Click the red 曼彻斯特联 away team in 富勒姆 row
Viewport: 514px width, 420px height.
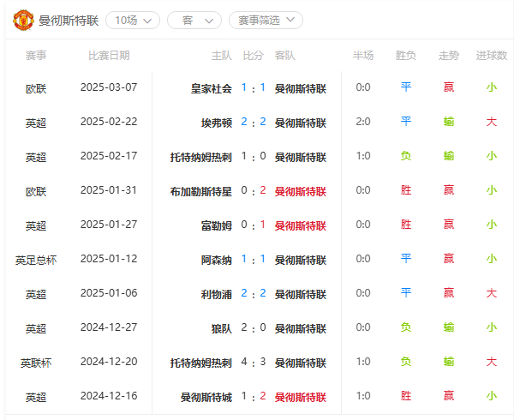301,225
